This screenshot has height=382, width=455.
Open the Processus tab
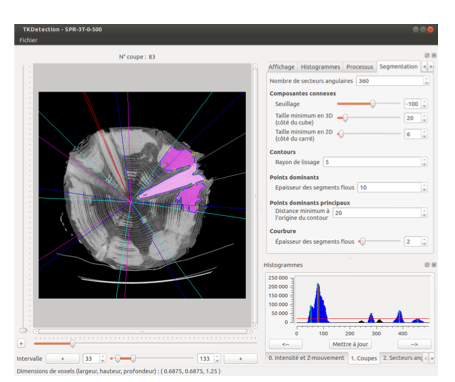[x=359, y=67]
